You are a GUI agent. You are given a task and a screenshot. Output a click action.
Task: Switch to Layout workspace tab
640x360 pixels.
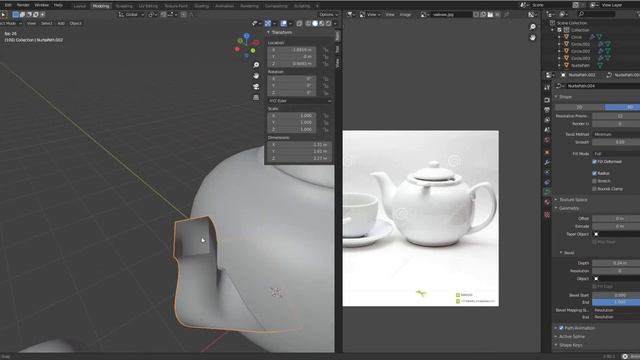(x=80, y=6)
